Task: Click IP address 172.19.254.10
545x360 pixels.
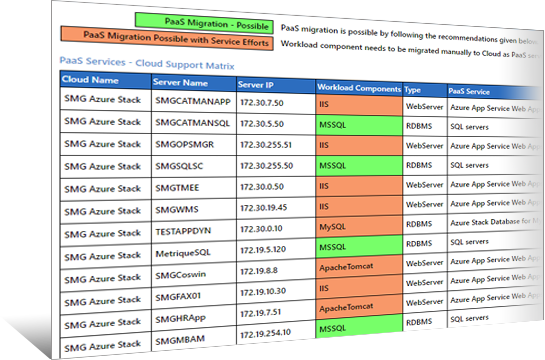Action: click(266, 334)
